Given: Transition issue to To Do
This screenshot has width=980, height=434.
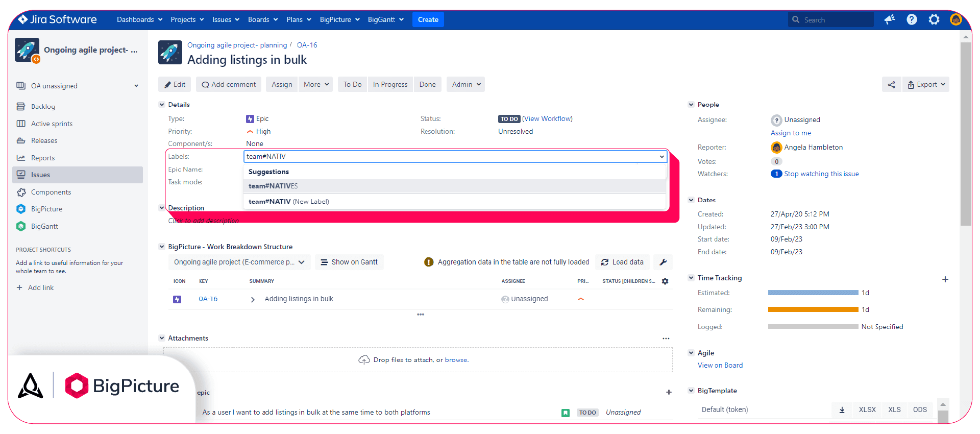Looking at the screenshot, I should tap(352, 84).
